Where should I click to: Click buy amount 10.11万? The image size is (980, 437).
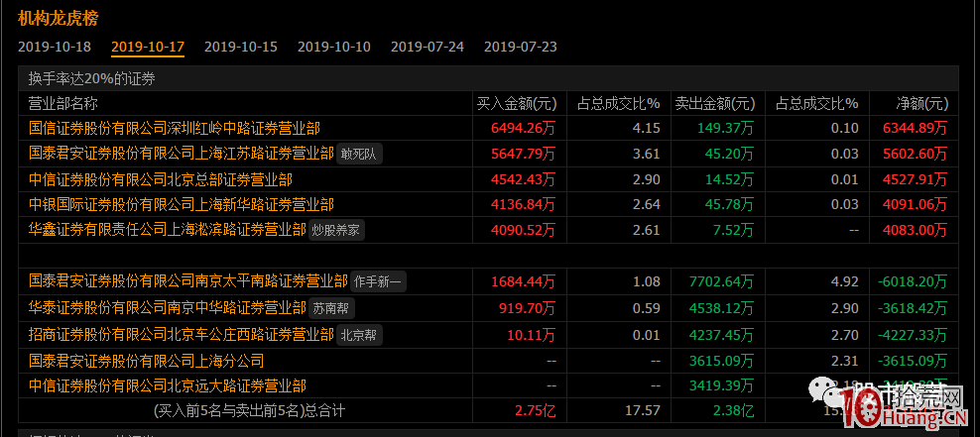[532, 335]
